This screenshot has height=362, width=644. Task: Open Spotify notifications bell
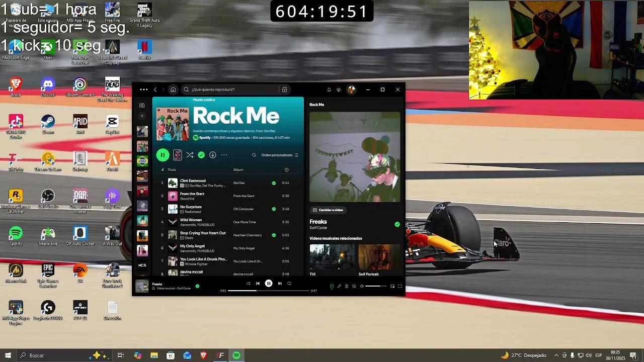[x=329, y=89]
